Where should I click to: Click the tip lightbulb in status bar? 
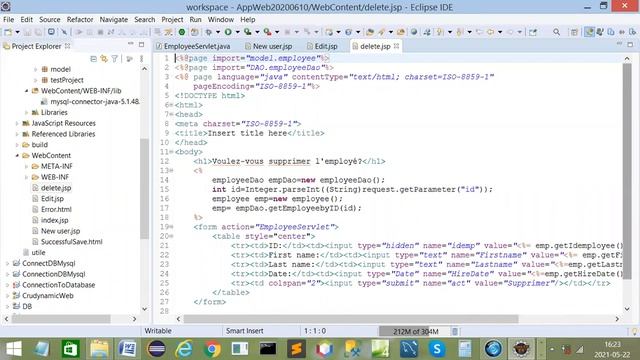(634, 331)
